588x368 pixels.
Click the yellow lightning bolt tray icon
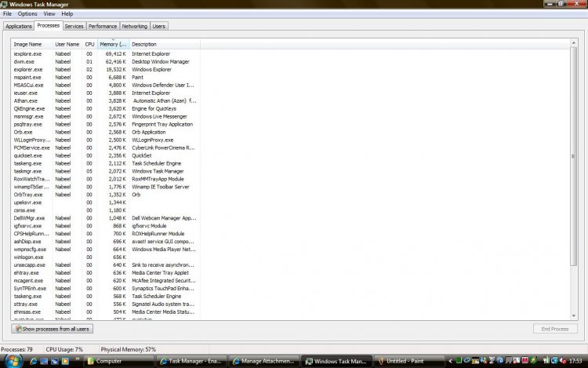(x=533, y=360)
